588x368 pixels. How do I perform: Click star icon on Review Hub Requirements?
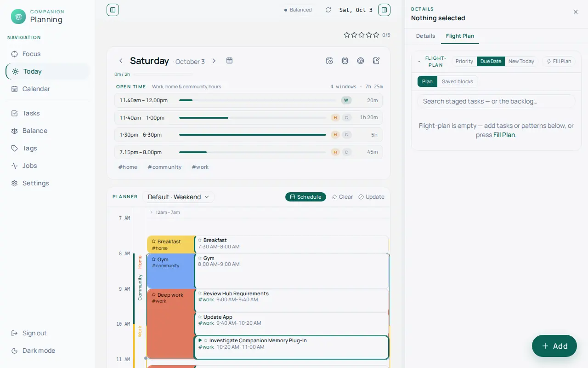coord(200,293)
